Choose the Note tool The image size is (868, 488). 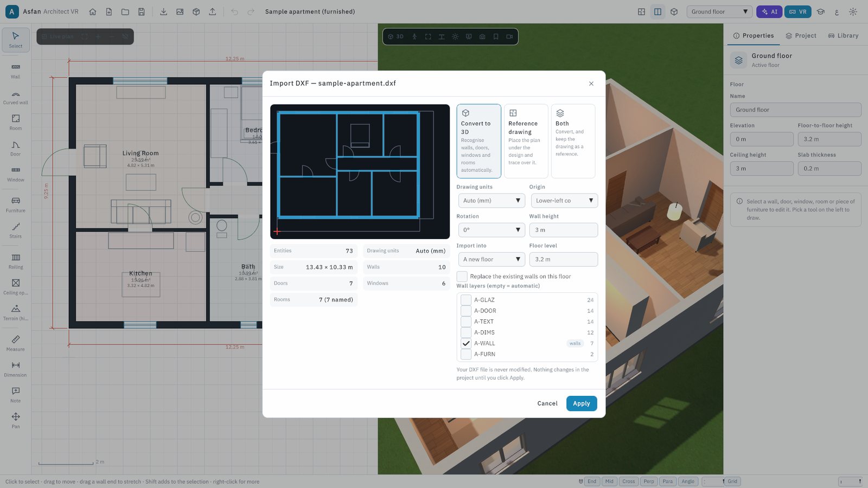tap(16, 395)
